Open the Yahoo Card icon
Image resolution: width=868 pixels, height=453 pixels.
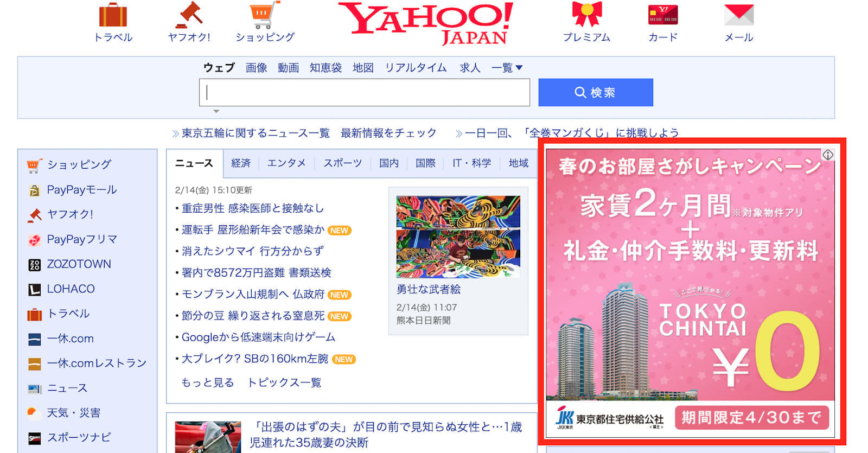pos(663,15)
